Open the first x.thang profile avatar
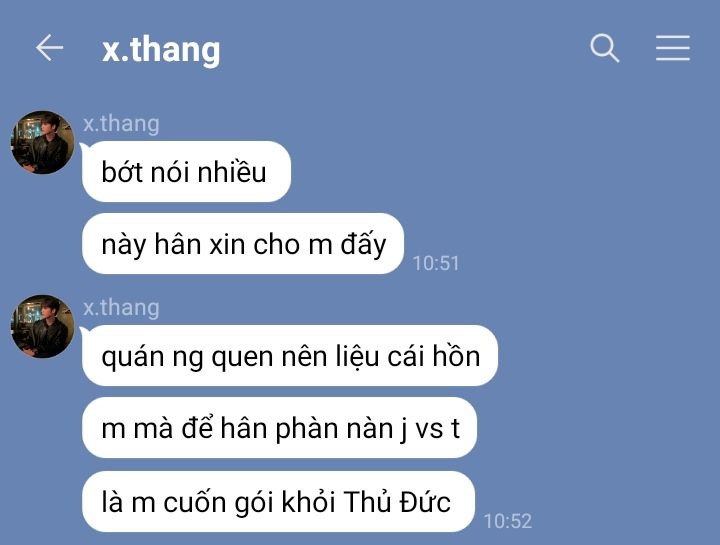The image size is (720, 545). click(43, 142)
